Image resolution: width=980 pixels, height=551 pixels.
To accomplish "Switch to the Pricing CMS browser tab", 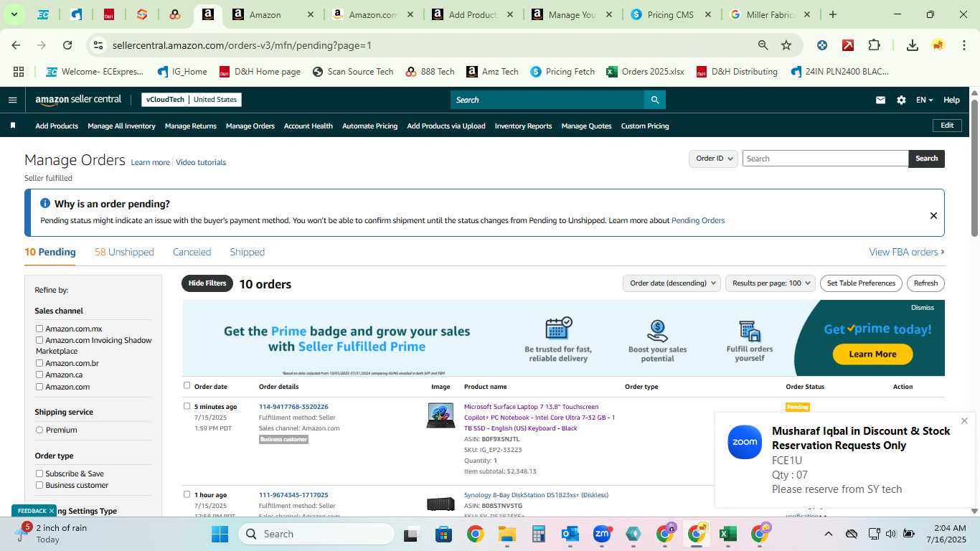I will [x=672, y=14].
